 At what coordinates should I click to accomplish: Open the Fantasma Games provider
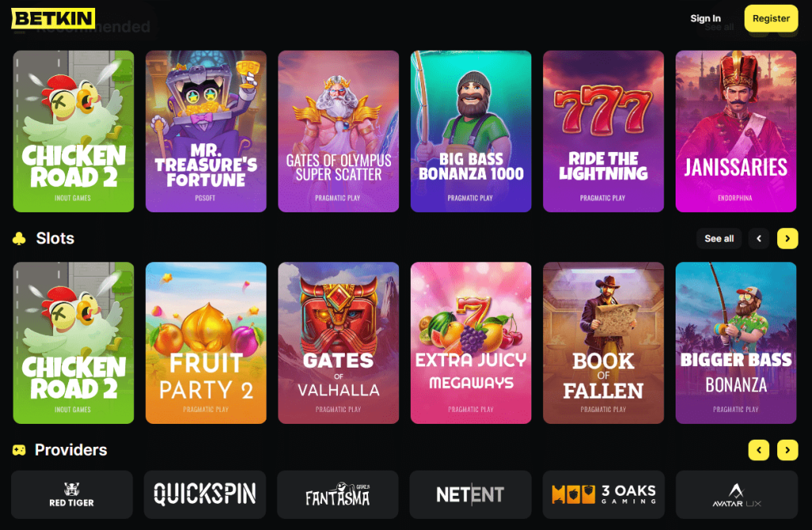[338, 494]
